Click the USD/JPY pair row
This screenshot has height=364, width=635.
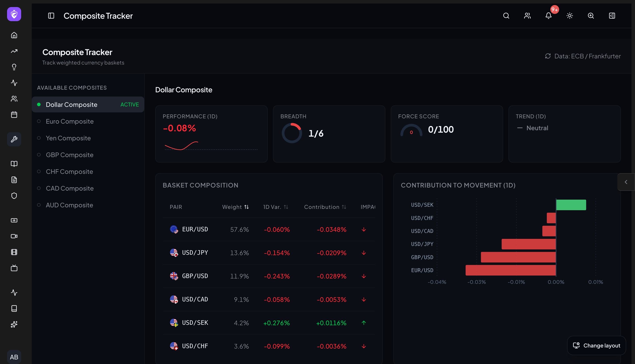tap(269, 253)
